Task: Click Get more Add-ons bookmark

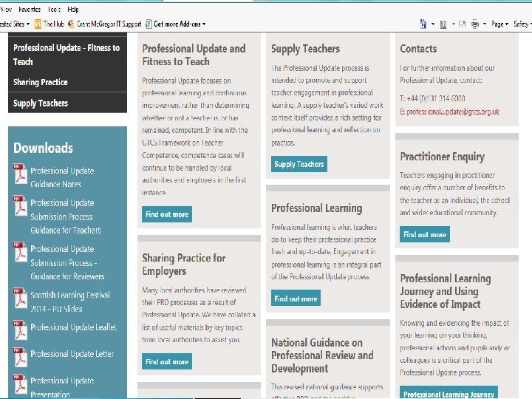Action: point(173,24)
